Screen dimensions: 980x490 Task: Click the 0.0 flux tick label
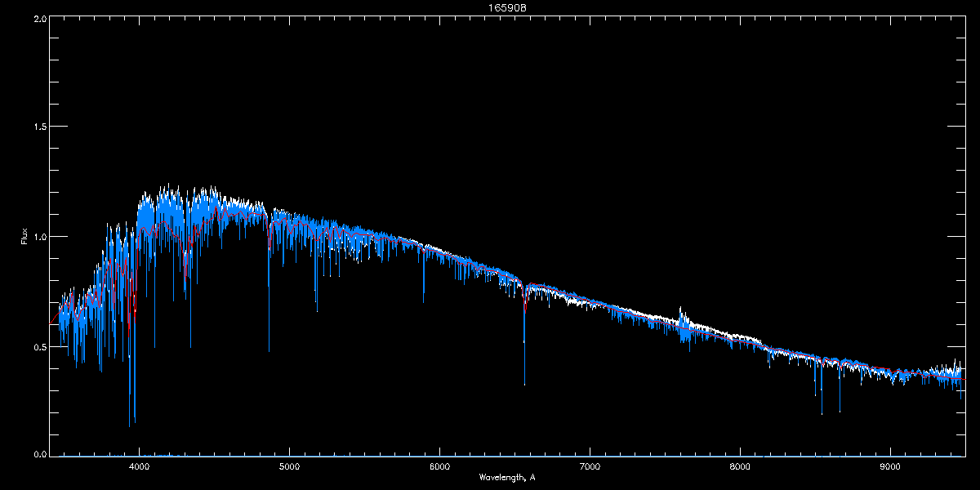click(x=39, y=452)
